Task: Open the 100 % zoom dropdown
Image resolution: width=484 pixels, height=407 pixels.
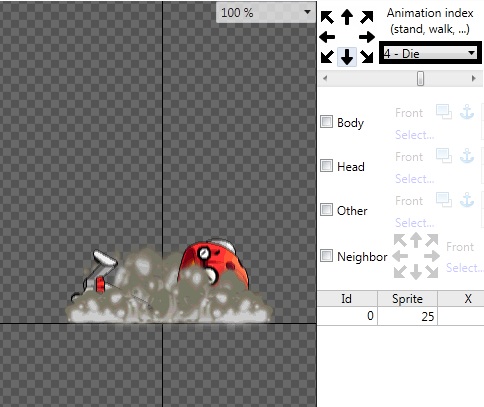Action: pos(266,13)
